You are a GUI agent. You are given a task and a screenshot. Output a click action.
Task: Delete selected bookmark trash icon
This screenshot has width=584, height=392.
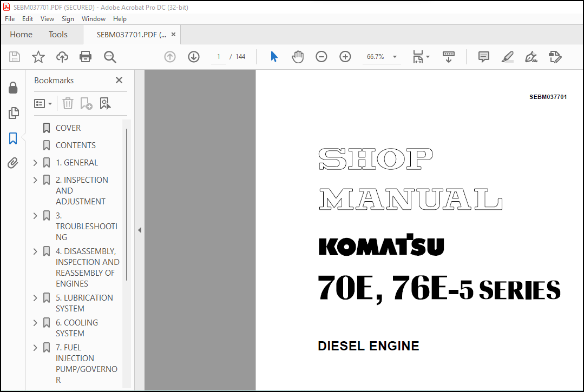68,103
